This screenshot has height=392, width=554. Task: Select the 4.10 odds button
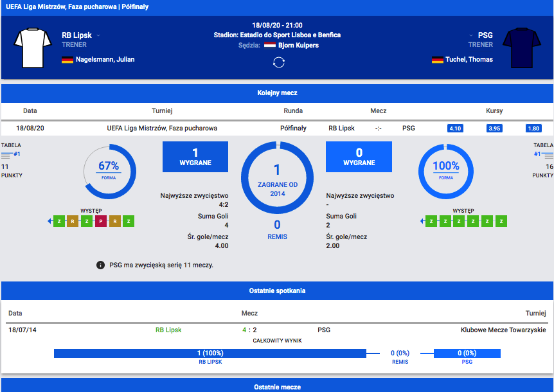[455, 128]
